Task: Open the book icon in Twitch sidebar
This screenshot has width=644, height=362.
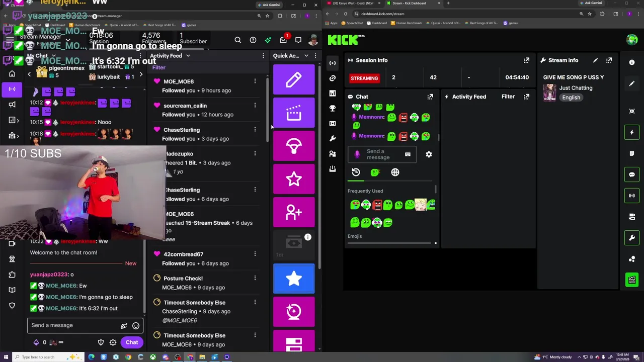Action: (x=12, y=290)
